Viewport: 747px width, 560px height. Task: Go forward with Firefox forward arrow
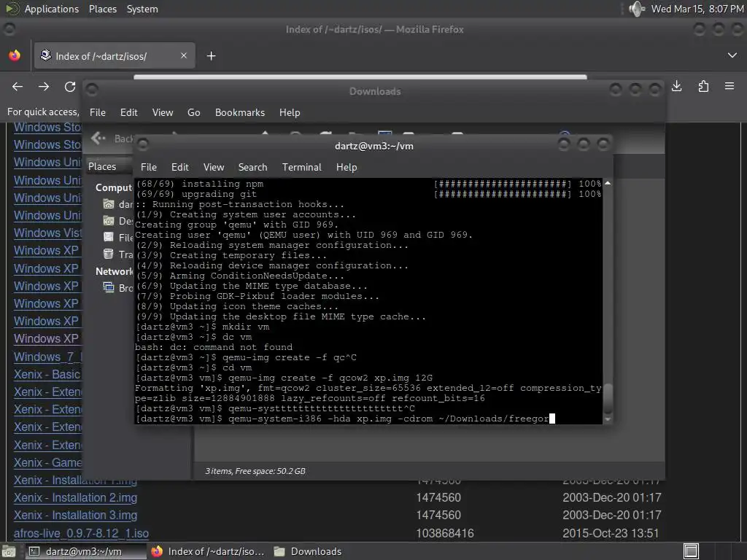tap(44, 87)
